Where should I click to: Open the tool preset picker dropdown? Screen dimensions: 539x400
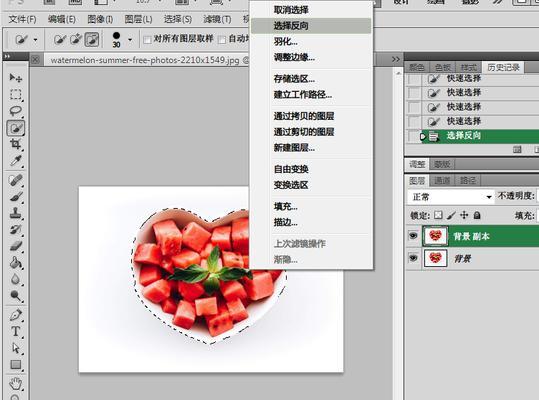click(x=35, y=40)
